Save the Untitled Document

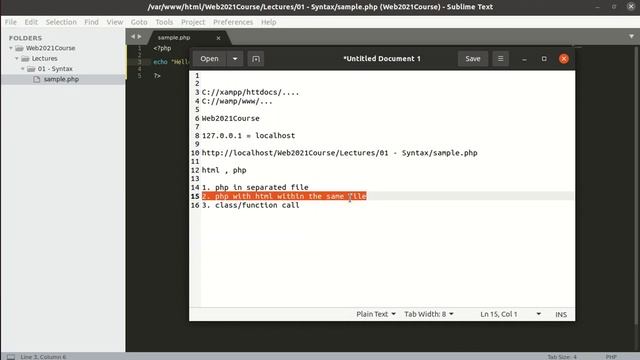(473, 59)
